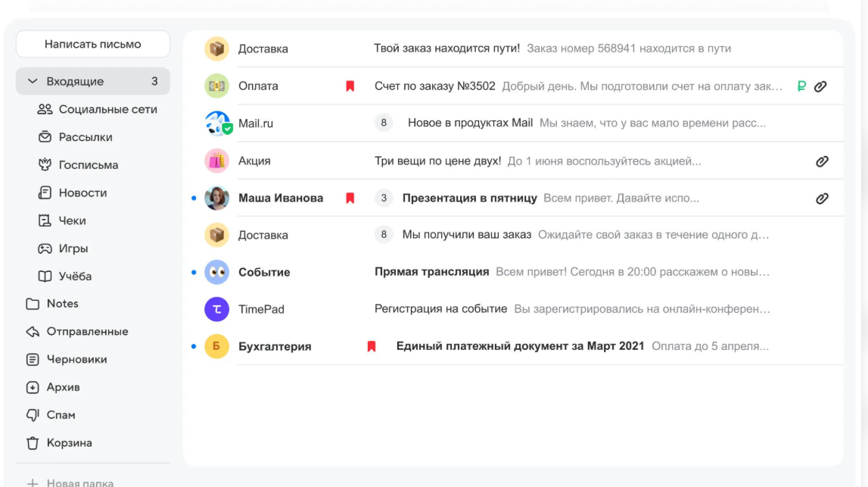Select Доставка avatar on 'Мы получили' email
The image size is (868, 487).
click(x=217, y=235)
